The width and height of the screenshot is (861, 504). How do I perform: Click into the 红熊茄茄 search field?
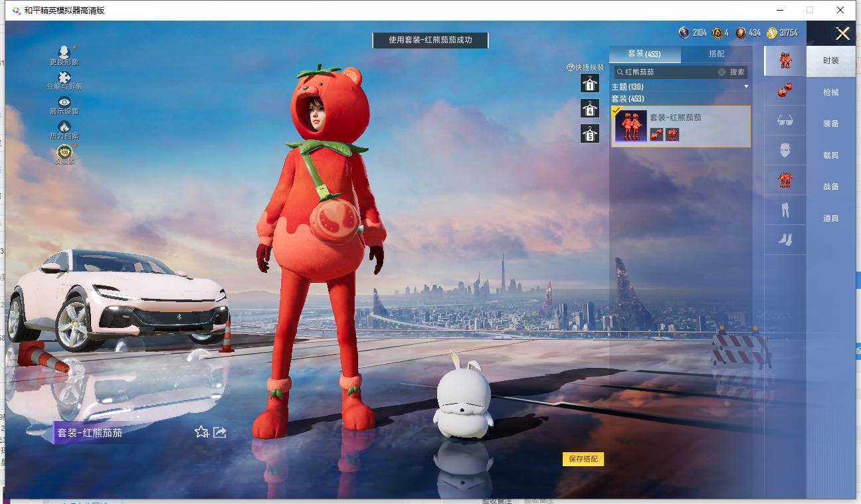(x=671, y=72)
